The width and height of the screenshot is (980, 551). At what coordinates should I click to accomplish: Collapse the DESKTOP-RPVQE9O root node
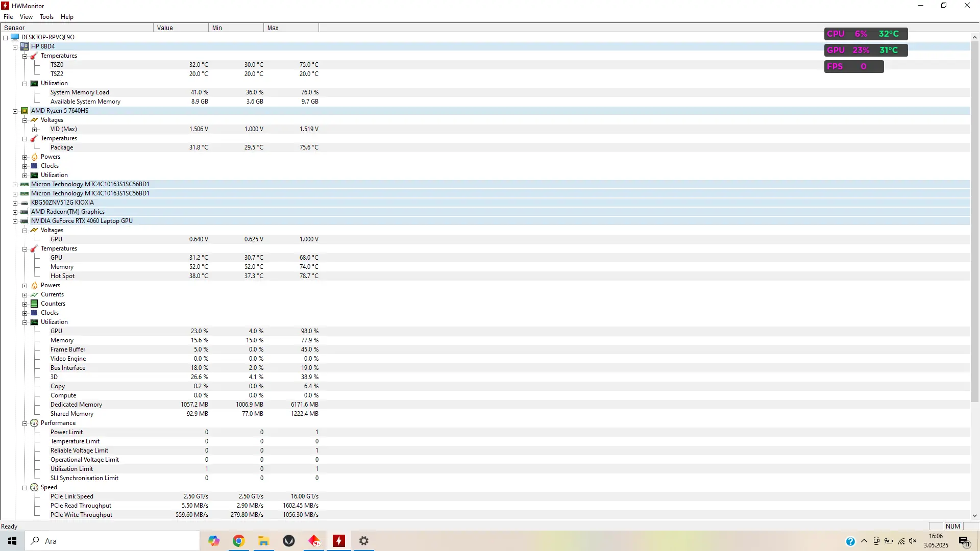tap(6, 37)
